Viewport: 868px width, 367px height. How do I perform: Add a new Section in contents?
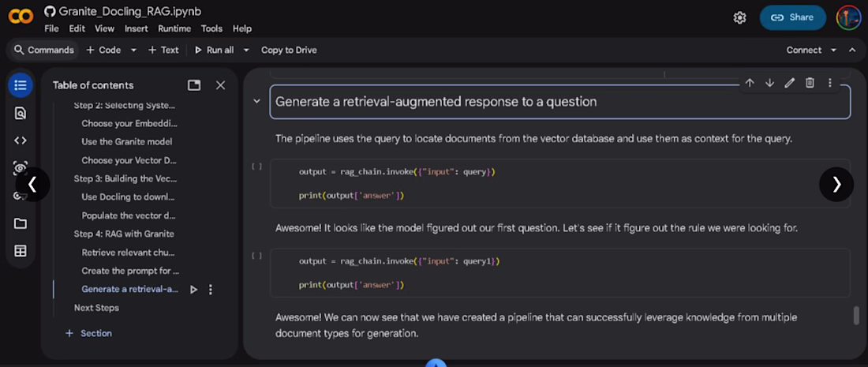tap(88, 333)
